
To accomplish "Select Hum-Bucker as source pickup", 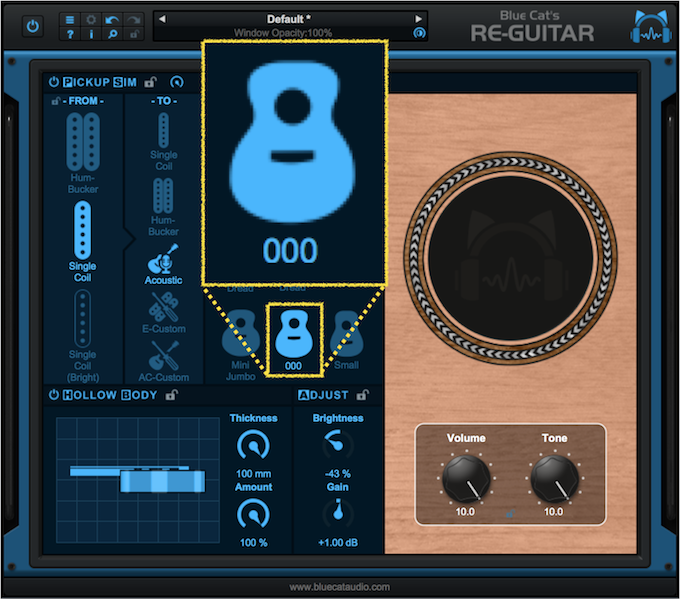I will point(83,153).
